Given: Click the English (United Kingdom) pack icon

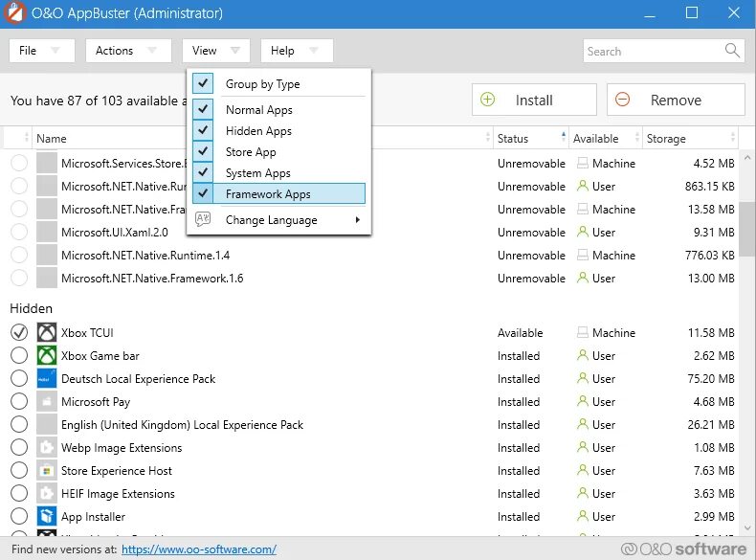Looking at the screenshot, I should tap(47, 424).
